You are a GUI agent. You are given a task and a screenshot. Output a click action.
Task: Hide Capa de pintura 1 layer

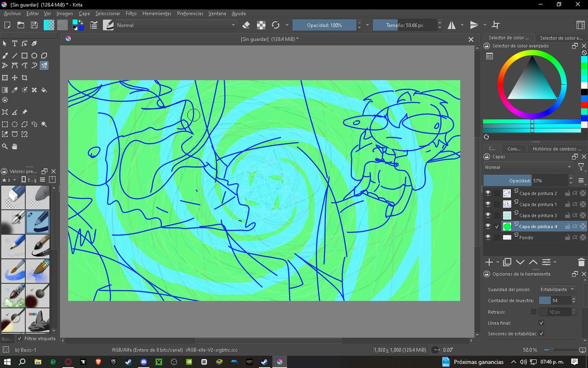tap(488, 204)
